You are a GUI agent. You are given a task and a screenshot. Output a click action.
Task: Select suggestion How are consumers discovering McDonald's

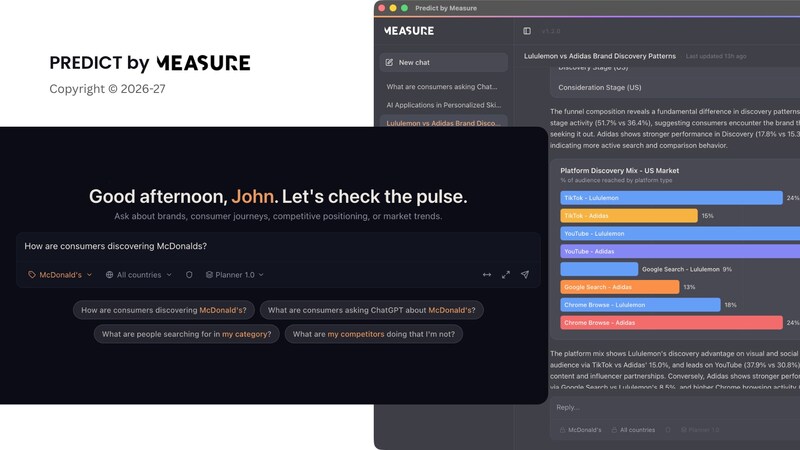coord(164,310)
